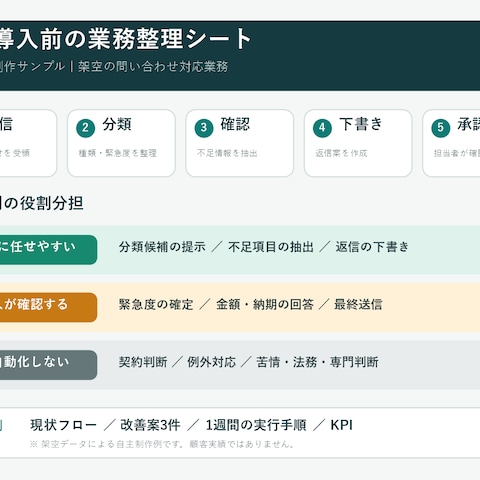
Task: Click the 契約判断 text
Action: 143,362
